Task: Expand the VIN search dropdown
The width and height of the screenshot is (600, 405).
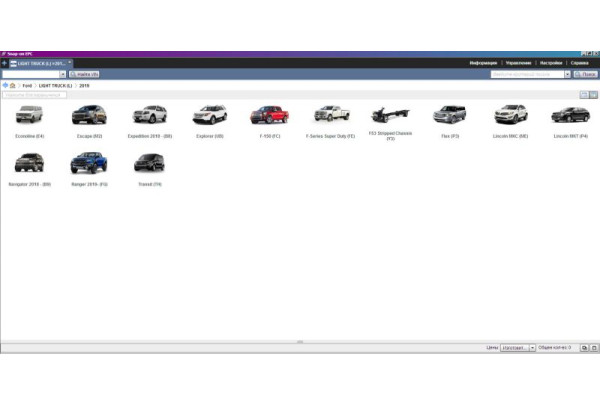Action: [x=63, y=74]
